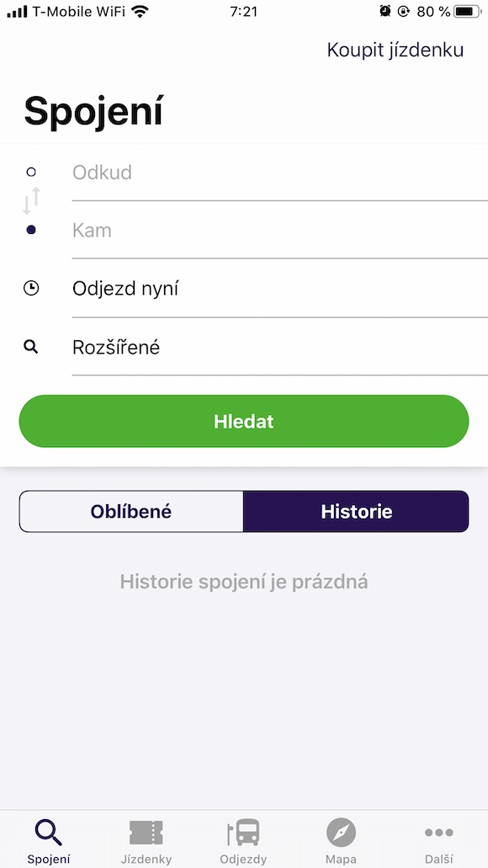This screenshot has width=488, height=868.
Task: Tap the swap direction arrows icon
Action: click(x=31, y=200)
